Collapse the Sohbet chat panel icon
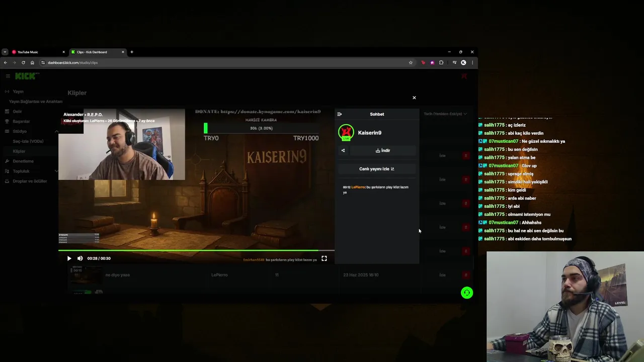 point(339,114)
